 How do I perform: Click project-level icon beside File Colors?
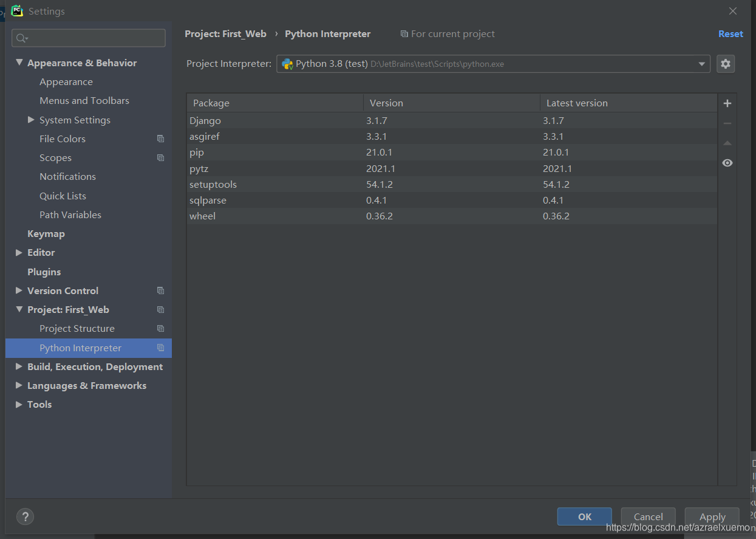point(160,139)
